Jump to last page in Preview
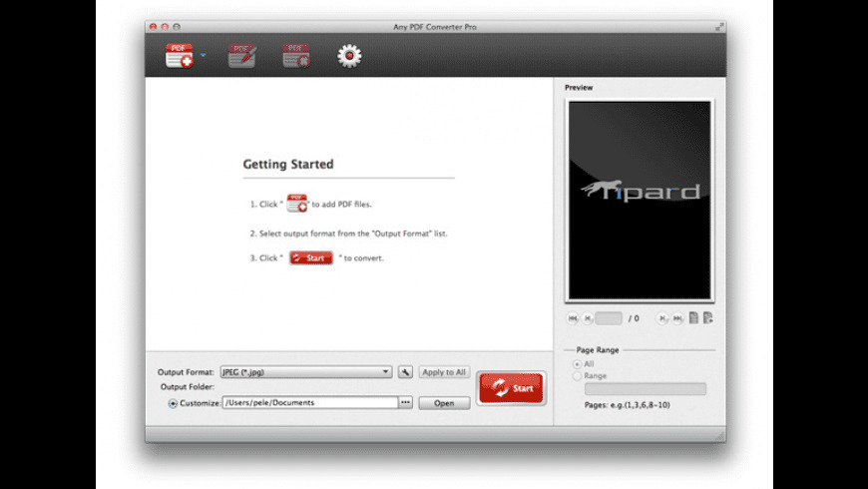868x489 pixels. coord(677,318)
